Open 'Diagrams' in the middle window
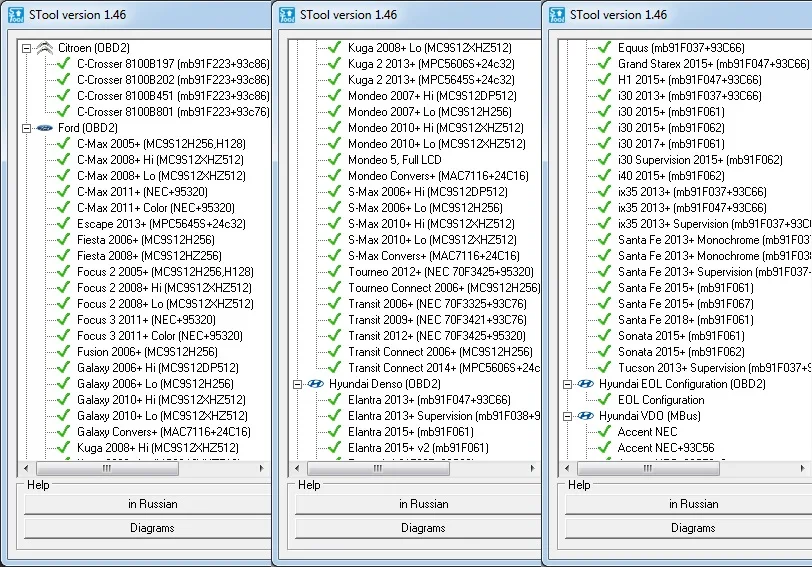The height and width of the screenshot is (567, 812). 418,528
